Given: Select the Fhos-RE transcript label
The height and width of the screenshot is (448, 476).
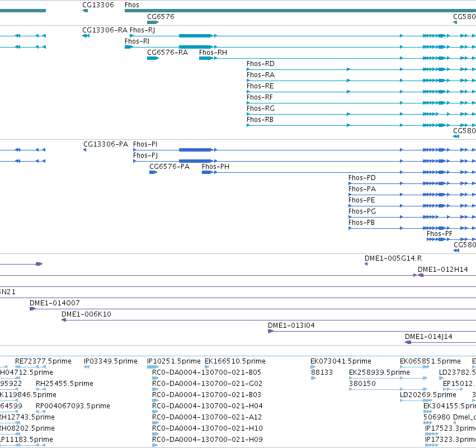Looking at the screenshot, I should coord(260,86).
